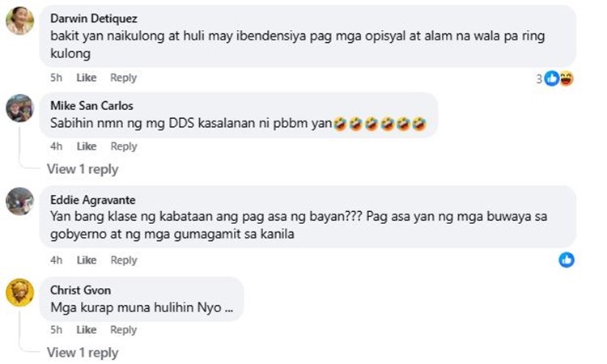This screenshot has width=607, height=364.
Task: Like Darwin Detiquez's comment
Action: pos(87,78)
